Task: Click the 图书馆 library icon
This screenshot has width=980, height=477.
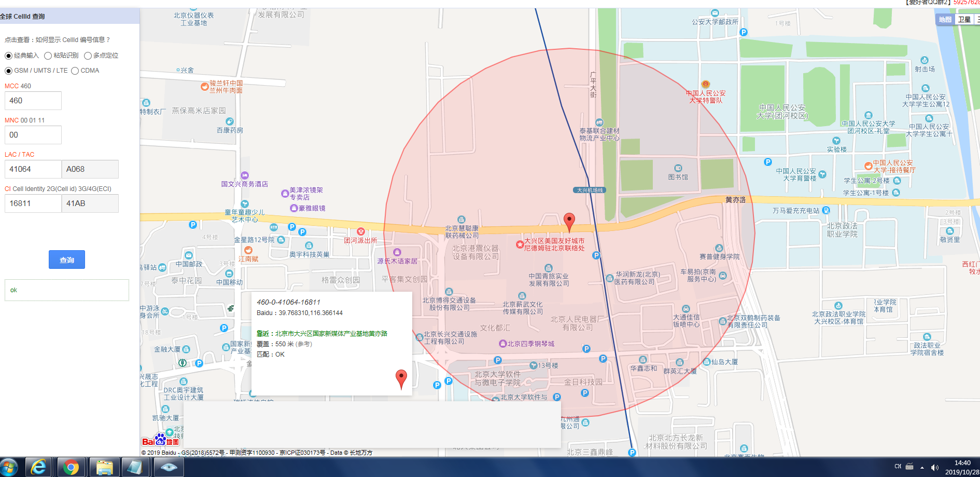Action: (x=678, y=168)
